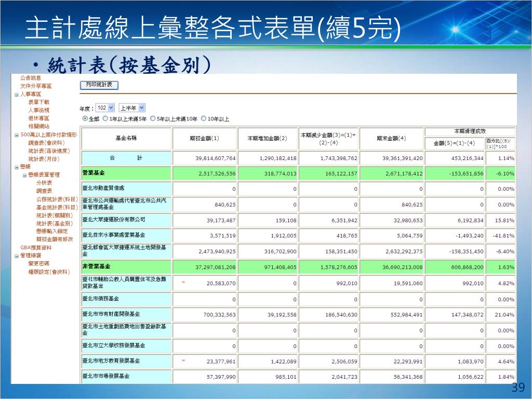Click the red asterisk beside 20,583,070
Screen dimensions: 532x399
point(183,282)
